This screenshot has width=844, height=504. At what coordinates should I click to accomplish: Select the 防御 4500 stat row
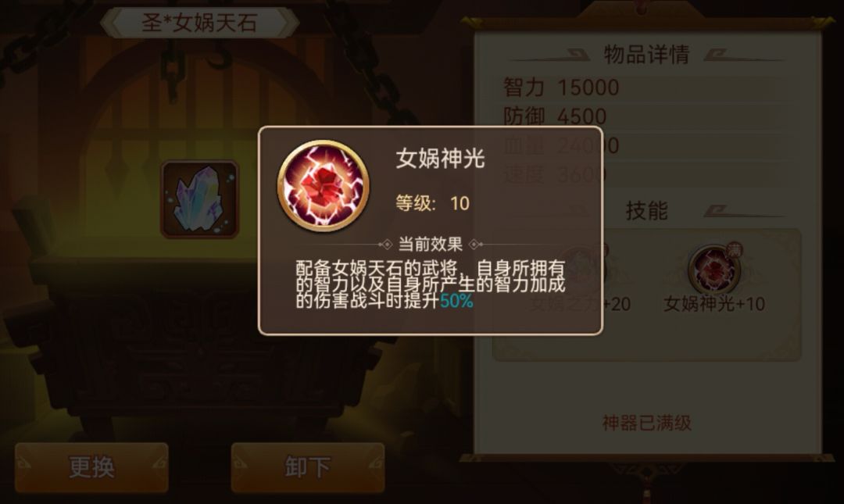tap(642, 116)
